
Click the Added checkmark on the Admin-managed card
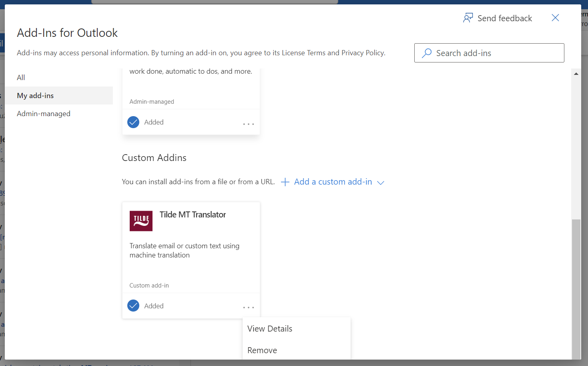point(133,122)
